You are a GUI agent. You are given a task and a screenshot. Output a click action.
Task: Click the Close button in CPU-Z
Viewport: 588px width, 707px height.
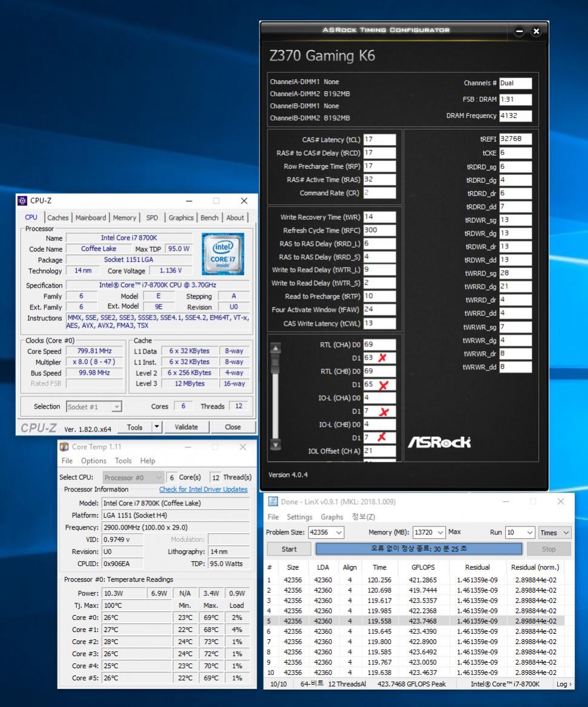coord(233,427)
